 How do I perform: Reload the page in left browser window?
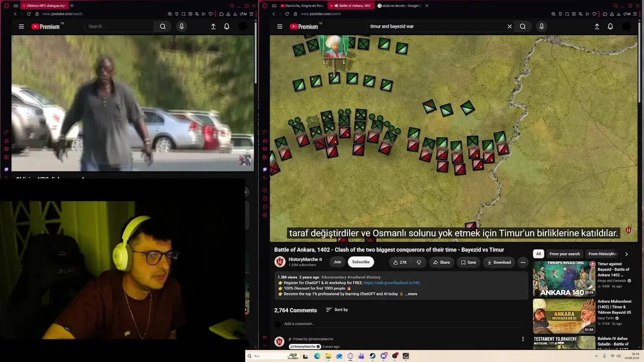(29, 14)
